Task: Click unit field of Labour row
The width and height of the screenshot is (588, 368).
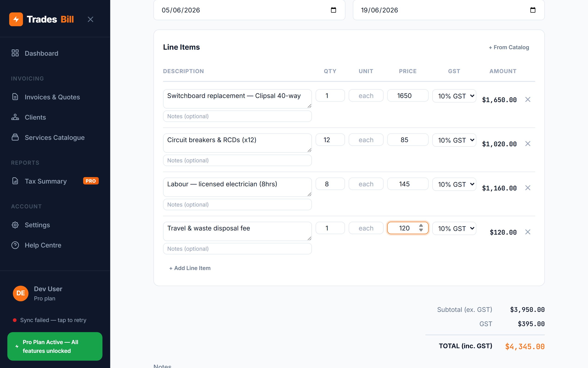Action: [x=366, y=184]
